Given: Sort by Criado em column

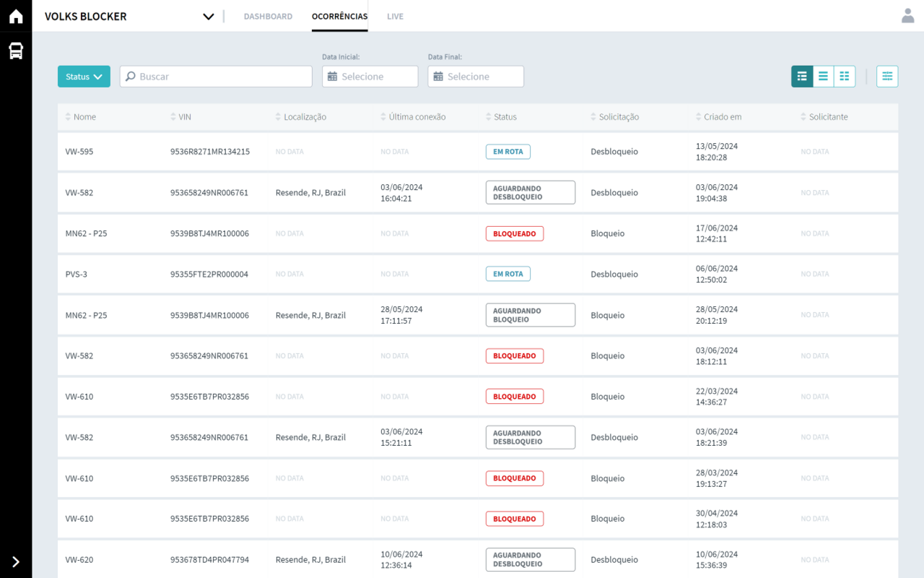Looking at the screenshot, I should click(719, 117).
